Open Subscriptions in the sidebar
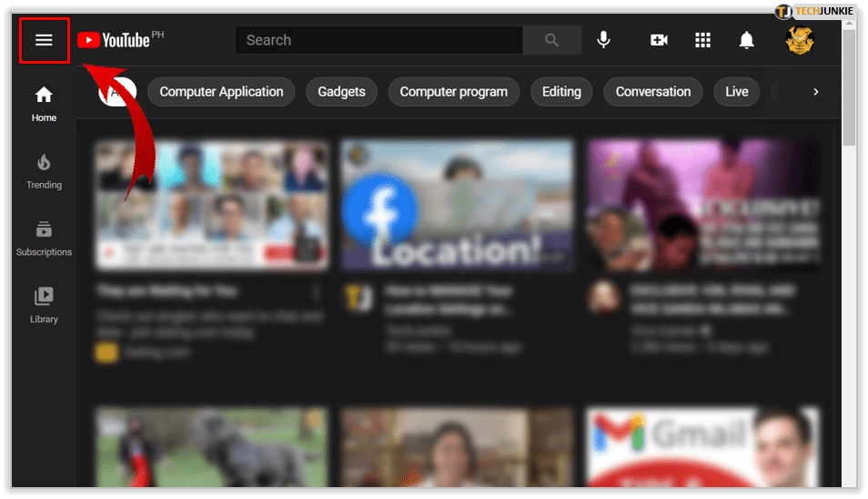The width and height of the screenshot is (868, 499). [x=44, y=239]
